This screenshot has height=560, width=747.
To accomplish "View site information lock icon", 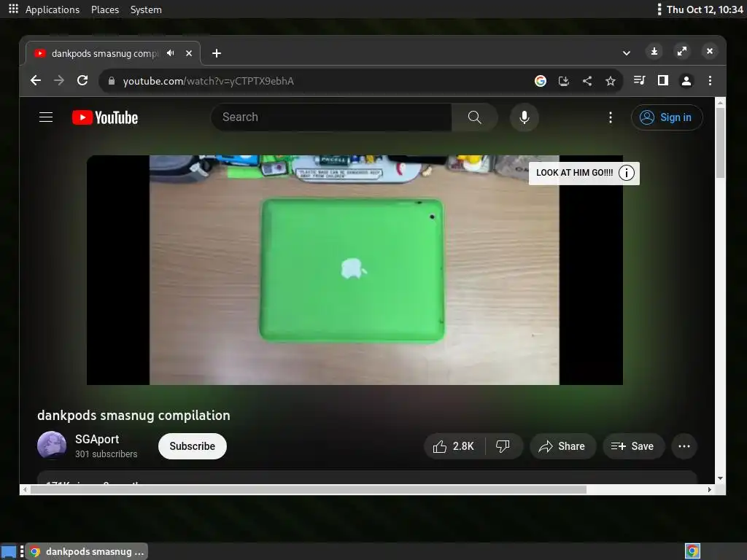I will [112, 81].
